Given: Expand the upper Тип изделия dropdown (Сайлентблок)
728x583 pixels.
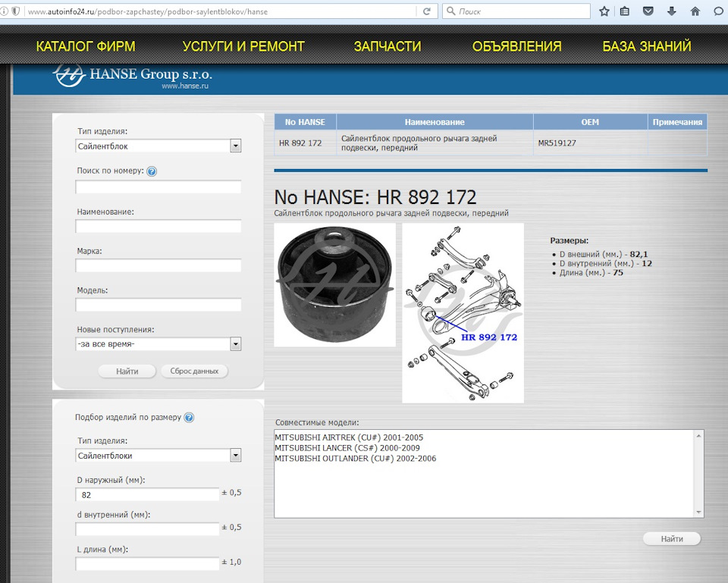Looking at the screenshot, I should click(235, 146).
